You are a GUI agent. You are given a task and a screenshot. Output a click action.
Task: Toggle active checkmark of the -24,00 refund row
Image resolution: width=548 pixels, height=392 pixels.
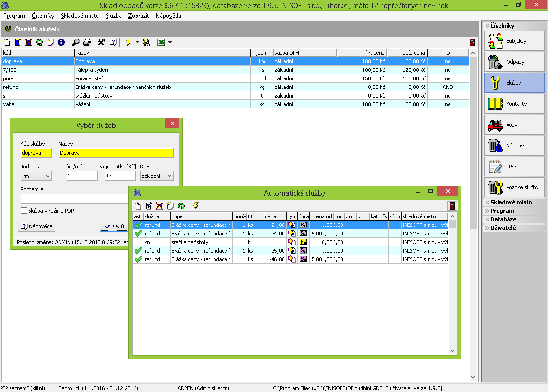pyautogui.click(x=138, y=225)
